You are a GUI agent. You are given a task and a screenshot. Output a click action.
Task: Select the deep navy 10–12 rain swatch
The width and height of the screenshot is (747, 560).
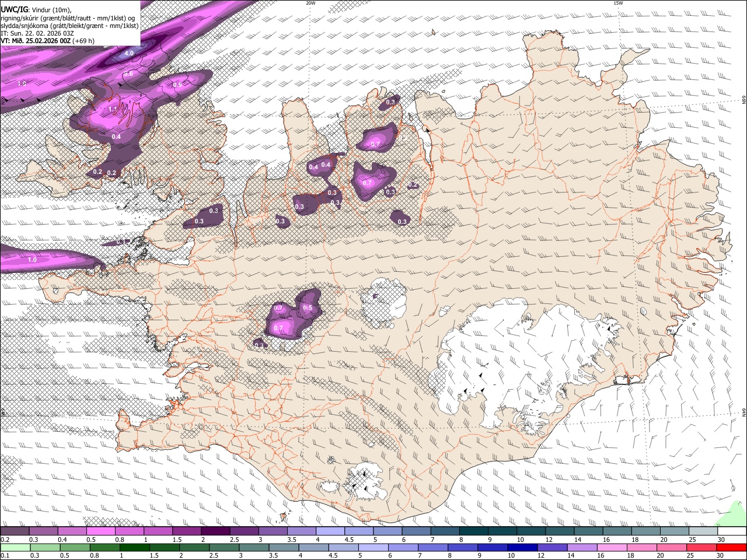tap(522, 547)
